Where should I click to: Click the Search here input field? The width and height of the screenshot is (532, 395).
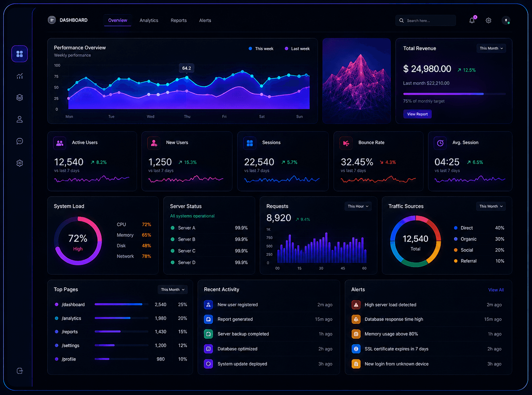[x=426, y=20]
